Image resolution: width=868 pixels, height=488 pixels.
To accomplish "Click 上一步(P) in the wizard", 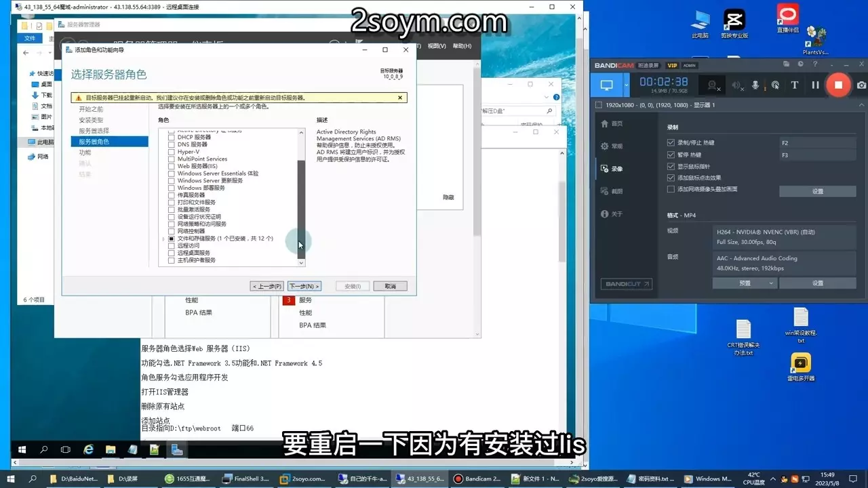I will coord(267,286).
